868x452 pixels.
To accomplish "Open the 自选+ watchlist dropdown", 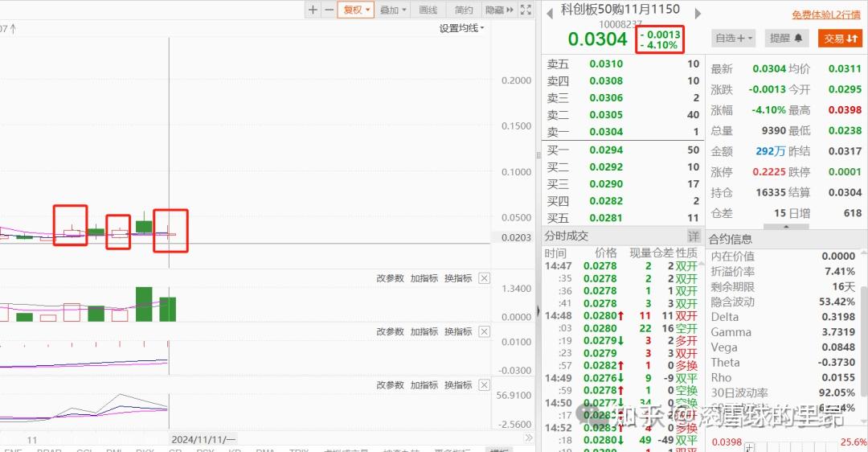I will point(734,39).
